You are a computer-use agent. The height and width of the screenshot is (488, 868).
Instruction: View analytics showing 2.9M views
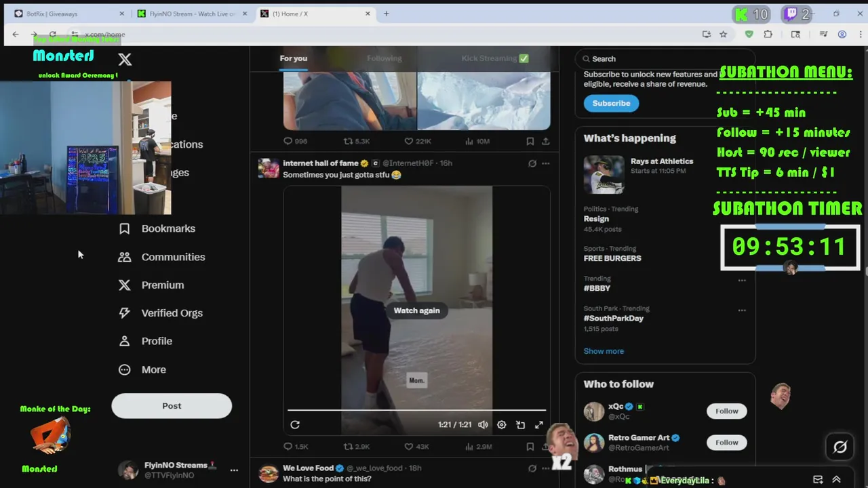[479, 447]
